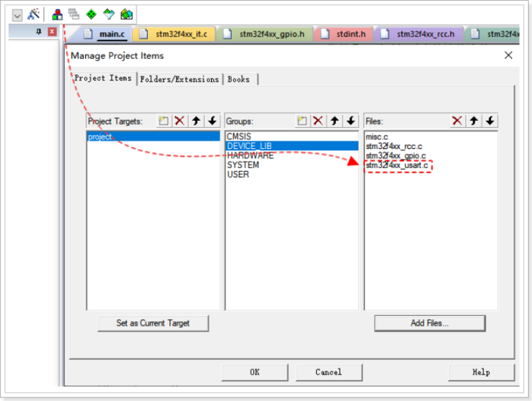The width and height of the screenshot is (532, 401).
Task: Switch to the main.c editor tab
Action: (x=105, y=35)
